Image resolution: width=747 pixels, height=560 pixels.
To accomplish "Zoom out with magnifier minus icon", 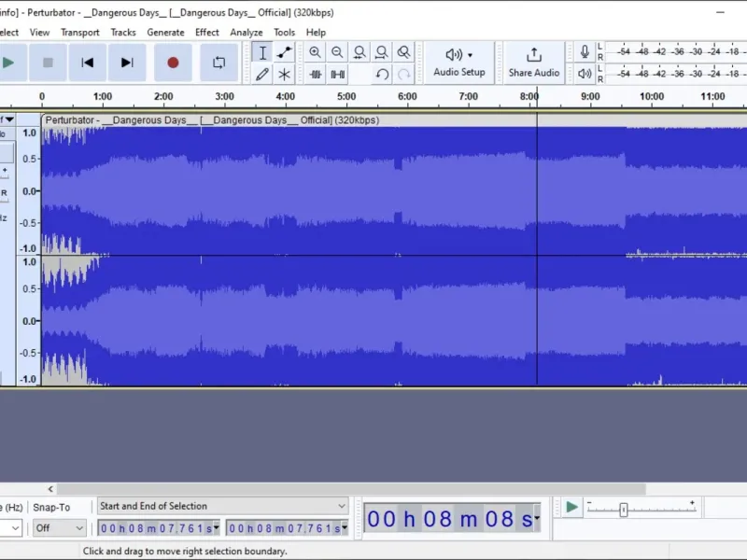I will coord(337,52).
